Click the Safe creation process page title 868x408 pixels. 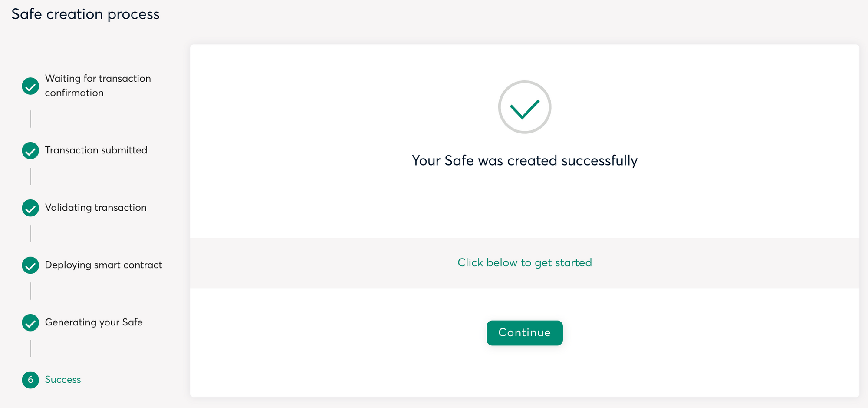tap(85, 14)
